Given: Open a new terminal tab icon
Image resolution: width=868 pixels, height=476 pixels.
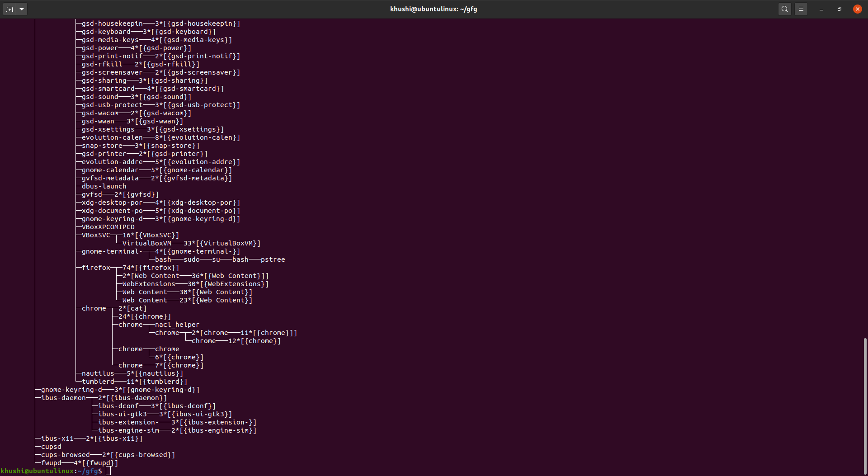Looking at the screenshot, I should 9,9.
